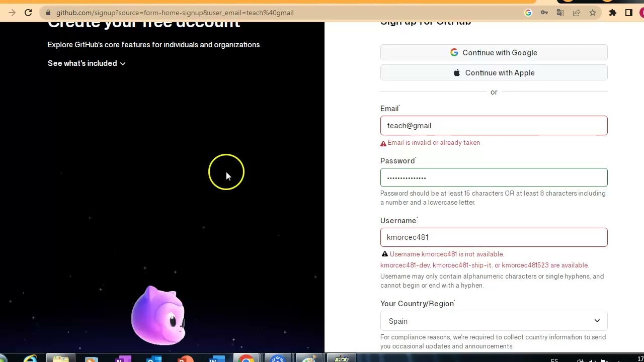Viewport: 644px width, 362px height.
Task: Click Continue with Google button
Action: point(494,52)
